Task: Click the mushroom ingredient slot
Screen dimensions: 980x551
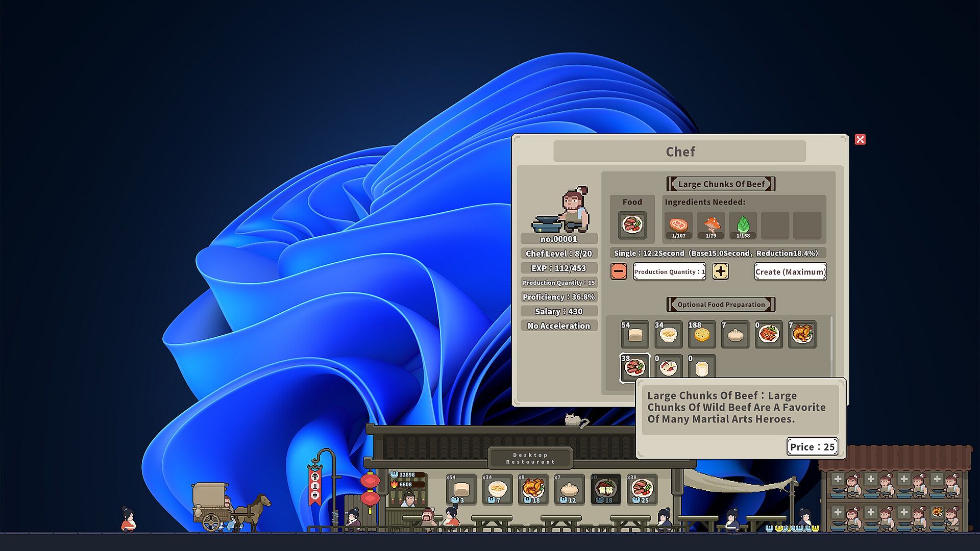Action: click(710, 225)
